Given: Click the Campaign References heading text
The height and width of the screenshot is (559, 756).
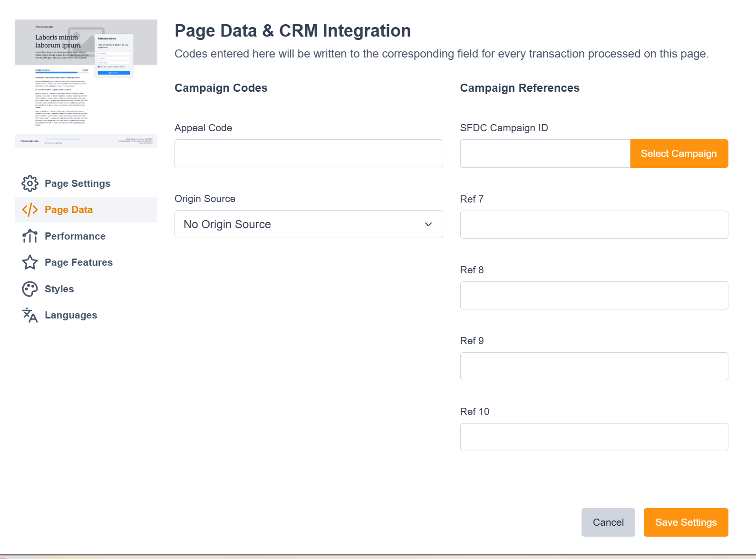Looking at the screenshot, I should [520, 88].
